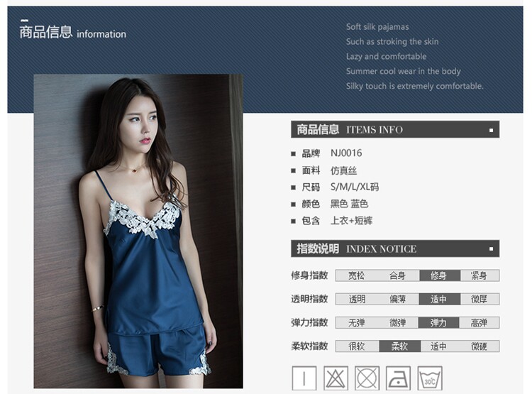Choose the 宽松 loose fit option
This screenshot has height=394, width=532.
point(356,275)
